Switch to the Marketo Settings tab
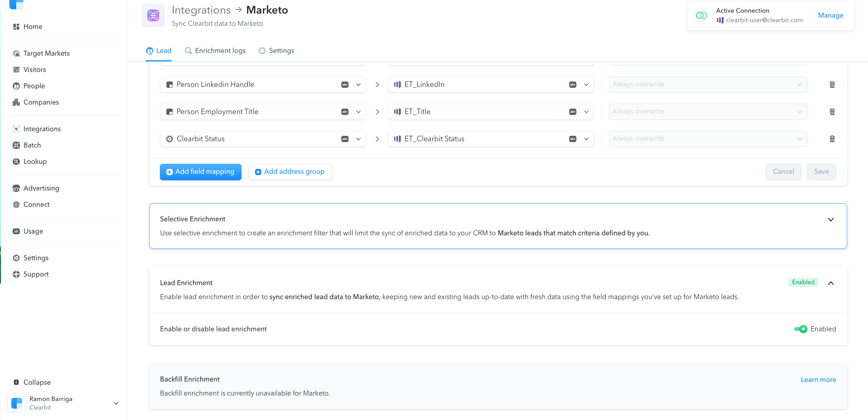The width and height of the screenshot is (868, 420). pyautogui.click(x=276, y=51)
